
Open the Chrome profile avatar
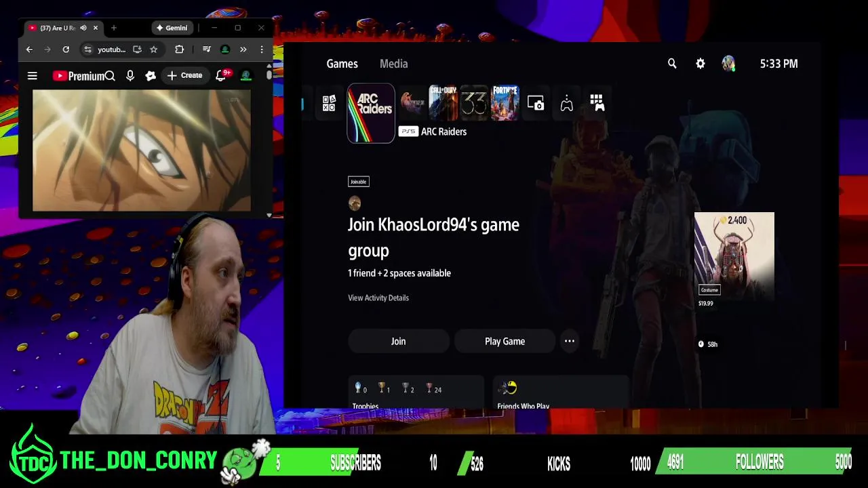click(225, 49)
